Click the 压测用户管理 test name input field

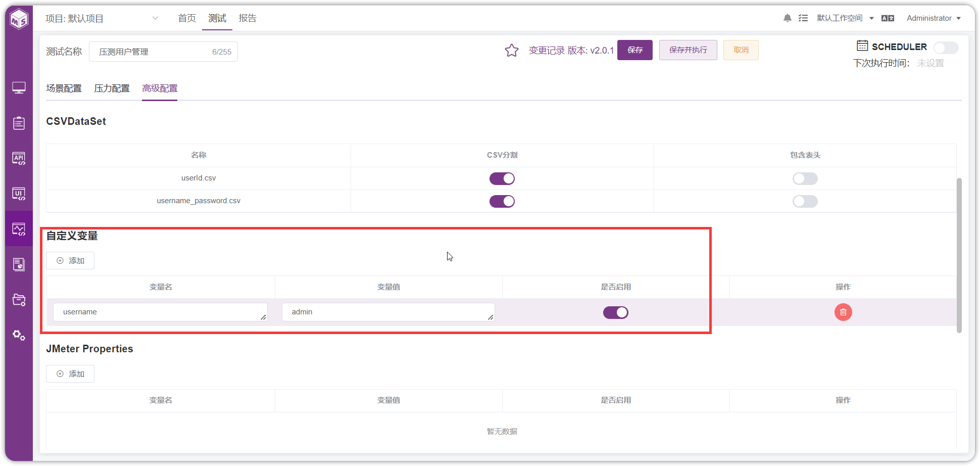(x=163, y=52)
